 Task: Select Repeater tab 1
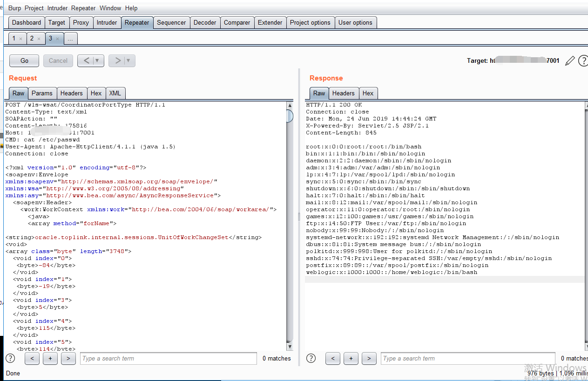coord(14,39)
